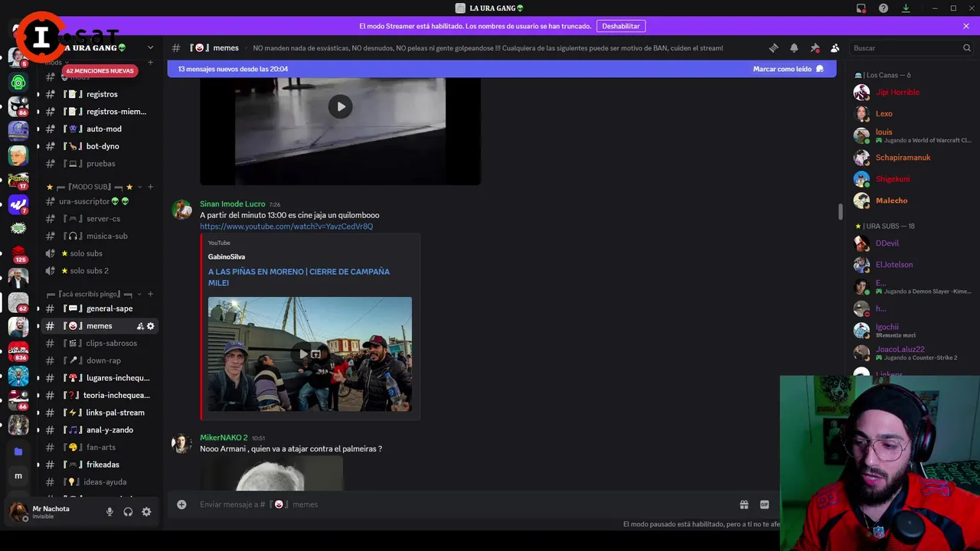Add channel to acá escribís pingo category

(151, 294)
